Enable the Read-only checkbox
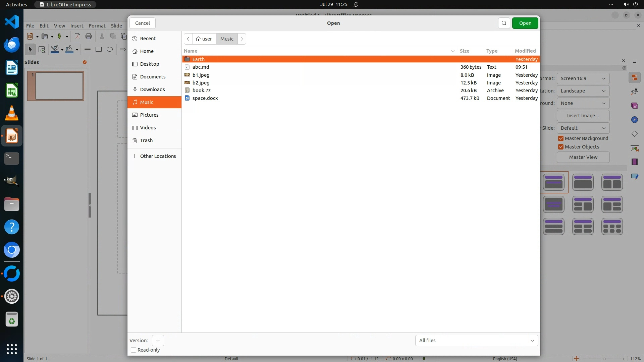The image size is (644, 362). click(x=133, y=350)
